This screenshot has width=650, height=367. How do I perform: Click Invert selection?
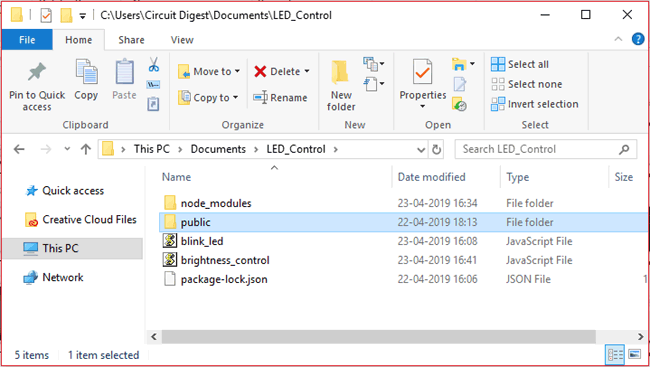coord(534,104)
